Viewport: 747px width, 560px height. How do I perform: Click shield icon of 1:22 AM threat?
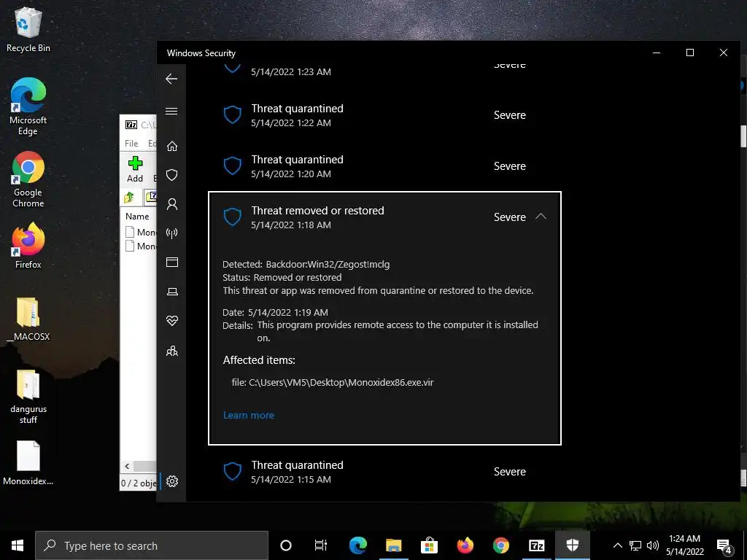[233, 114]
